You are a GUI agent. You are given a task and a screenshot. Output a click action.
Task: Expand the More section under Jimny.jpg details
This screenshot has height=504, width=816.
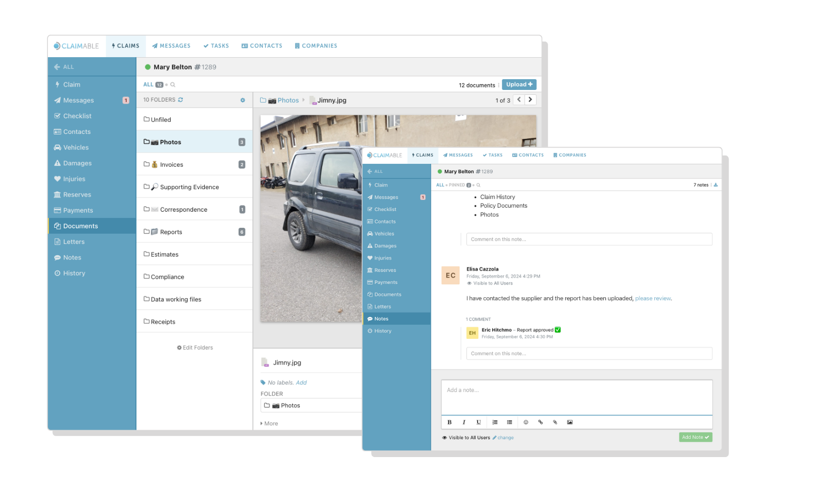click(x=269, y=423)
